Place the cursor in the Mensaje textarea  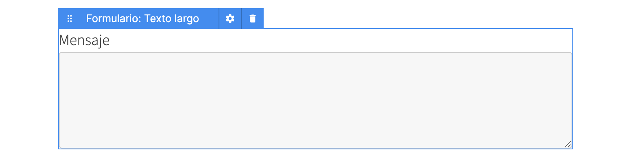pyautogui.click(x=316, y=100)
